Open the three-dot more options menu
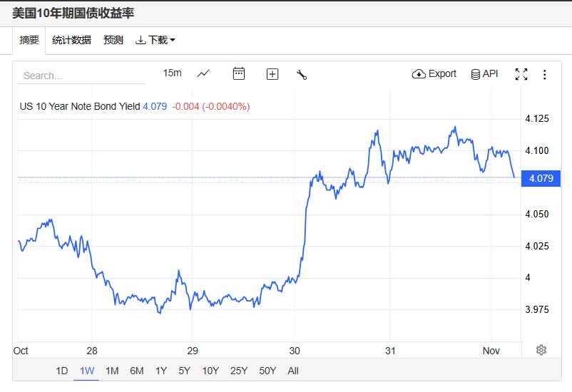The height and width of the screenshot is (392, 572). click(x=545, y=74)
